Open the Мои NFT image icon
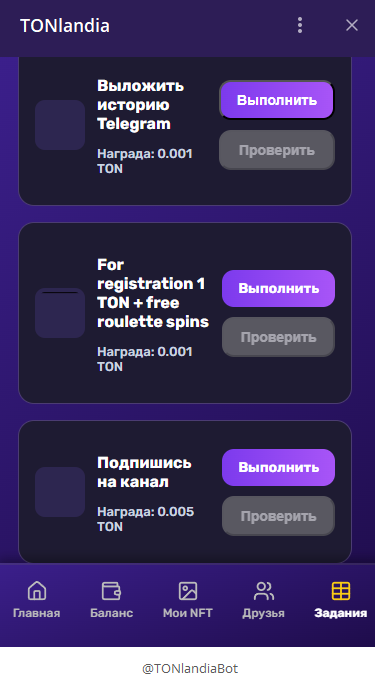This screenshot has height=686, width=375. (x=188, y=591)
